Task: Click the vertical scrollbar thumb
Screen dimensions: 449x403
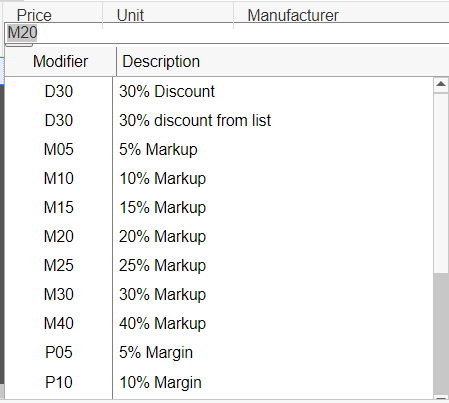Action: tap(441, 334)
